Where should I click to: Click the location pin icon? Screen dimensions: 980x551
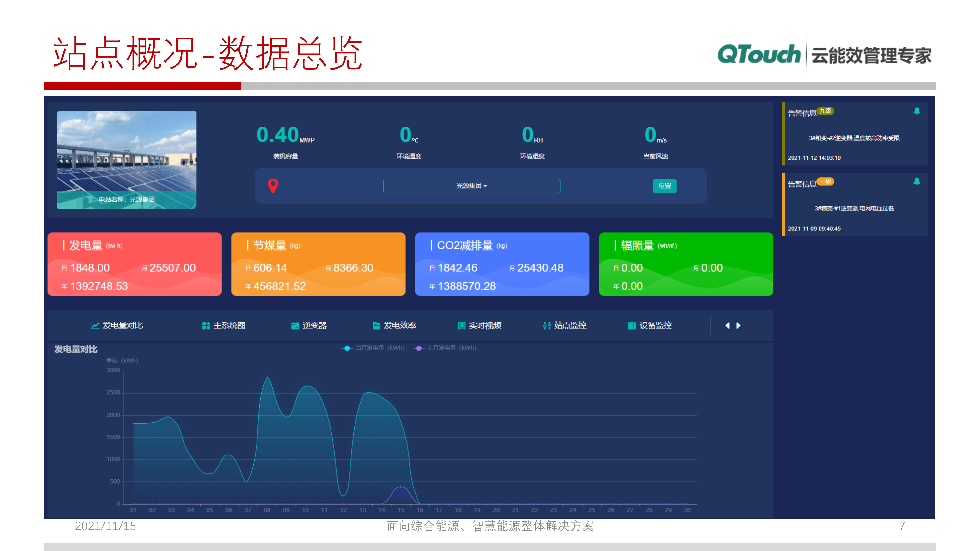[x=273, y=186]
